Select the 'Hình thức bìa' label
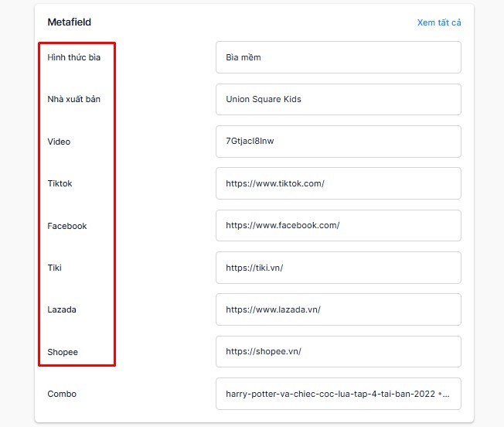Viewport: 504px width, 427px height. pyautogui.click(x=74, y=57)
